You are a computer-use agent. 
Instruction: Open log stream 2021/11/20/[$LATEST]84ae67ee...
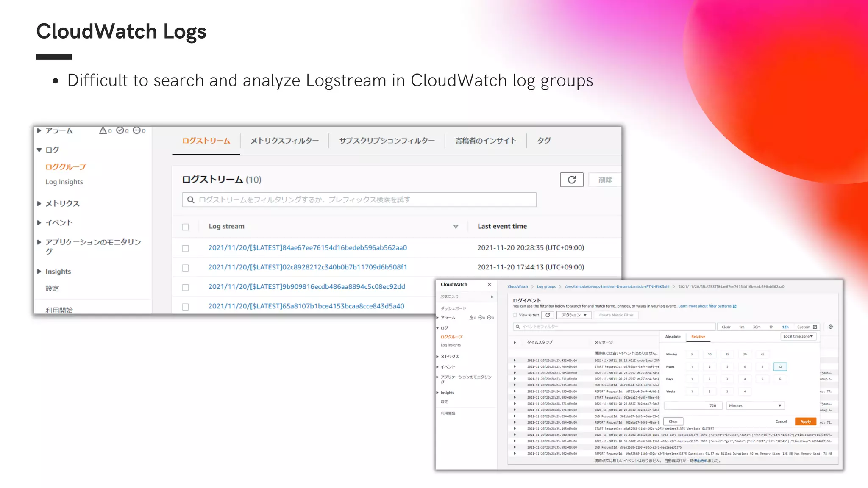pos(307,247)
